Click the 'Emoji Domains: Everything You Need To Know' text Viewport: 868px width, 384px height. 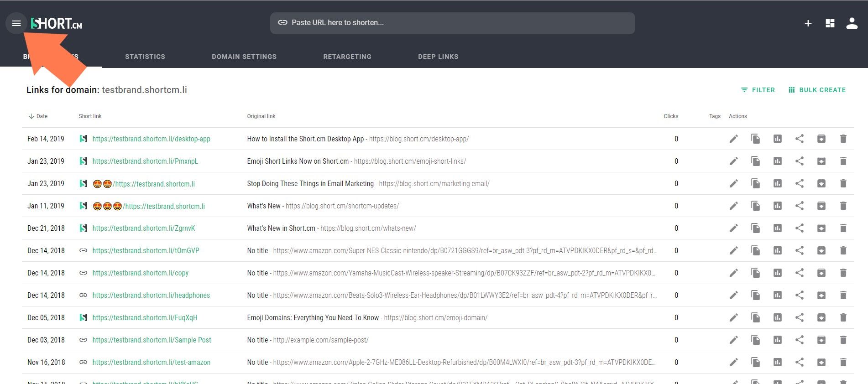[x=313, y=317]
